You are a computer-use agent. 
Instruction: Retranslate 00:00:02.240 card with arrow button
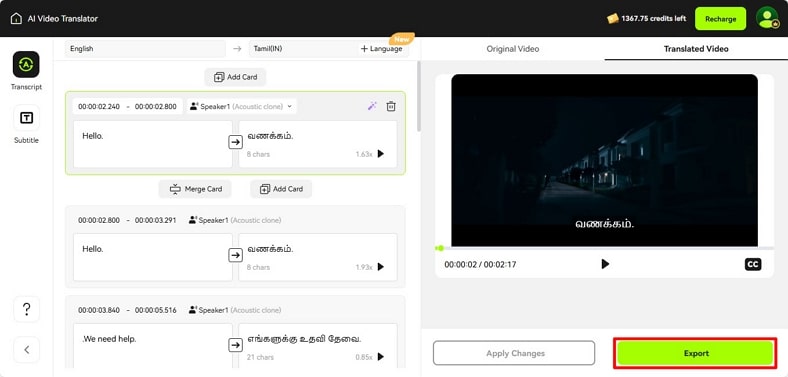click(x=235, y=143)
